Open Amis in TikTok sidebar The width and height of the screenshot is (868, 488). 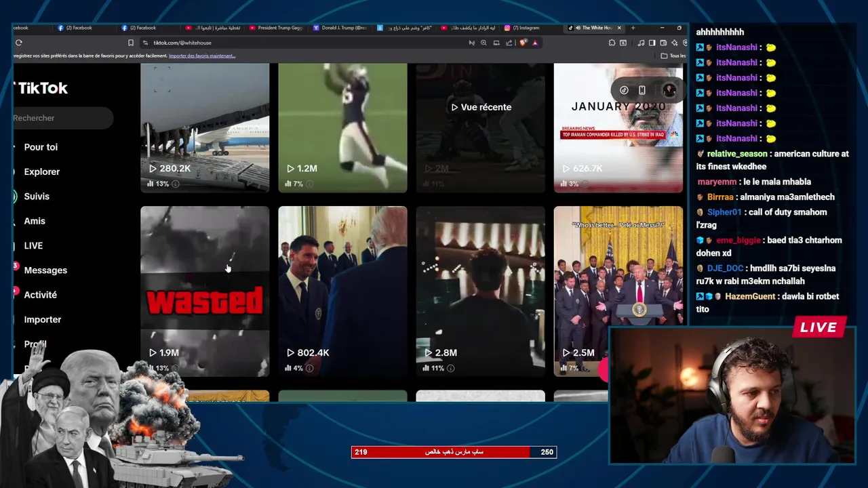click(x=35, y=221)
